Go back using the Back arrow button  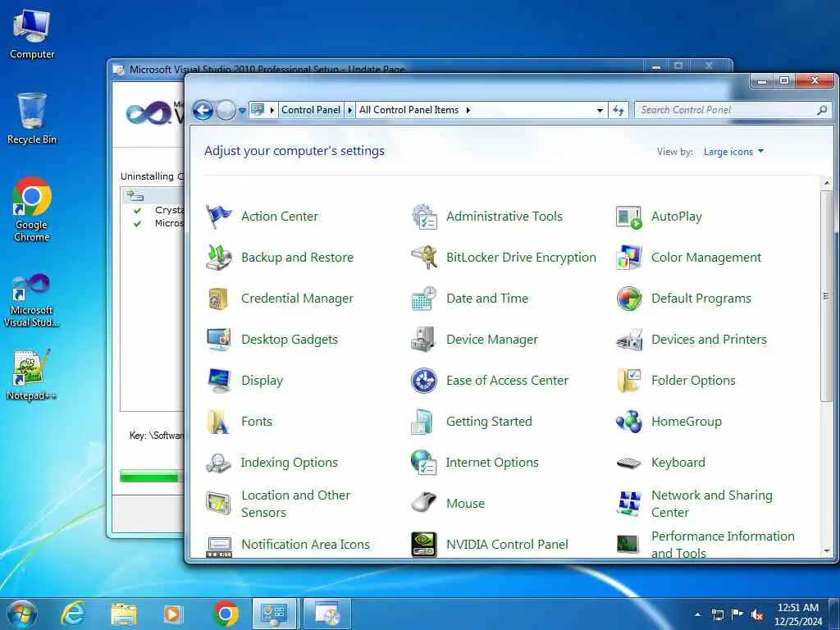point(203,111)
